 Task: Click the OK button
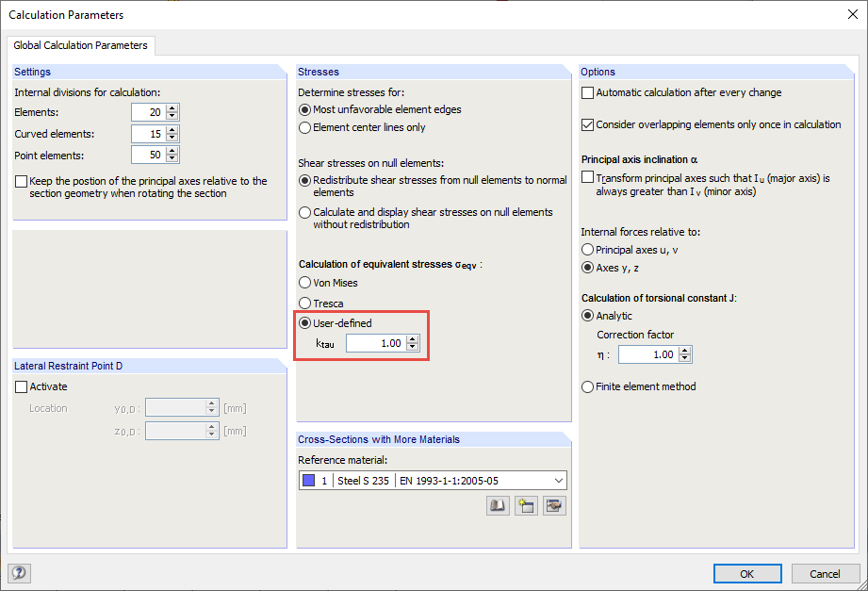coord(747,574)
